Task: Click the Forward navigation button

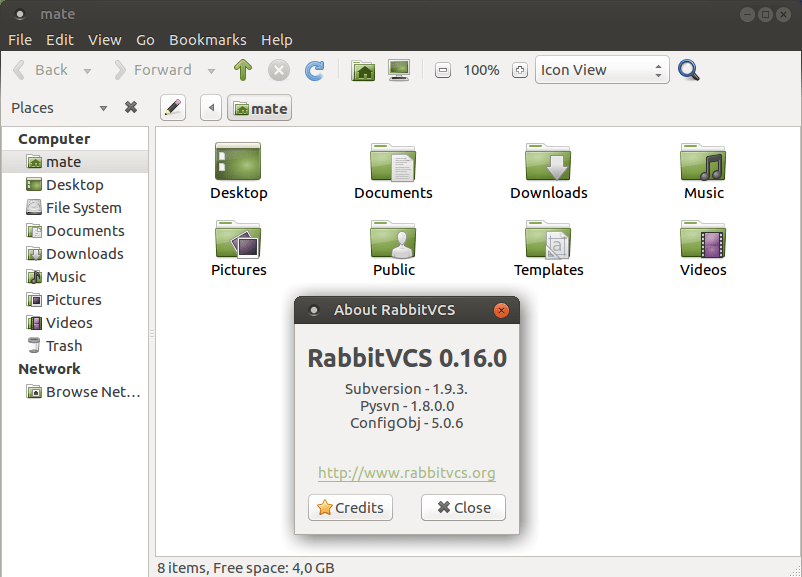Action: pyautogui.click(x=153, y=70)
